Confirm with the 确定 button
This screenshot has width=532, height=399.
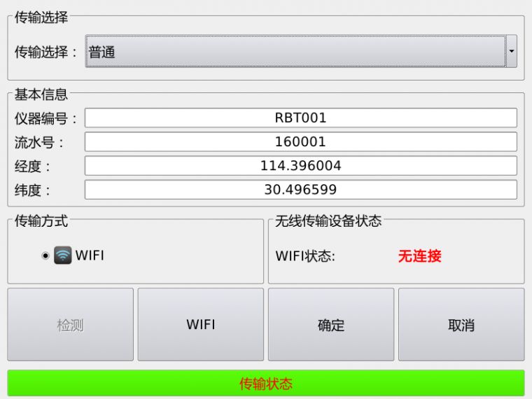(x=330, y=324)
